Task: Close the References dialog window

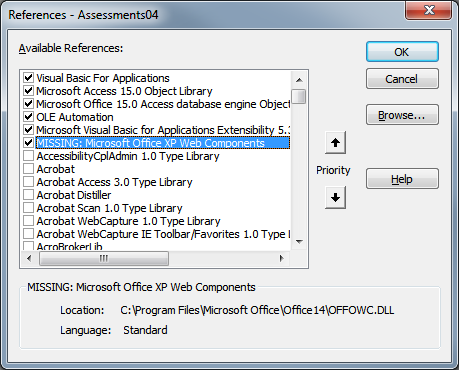Action: tap(429, 10)
